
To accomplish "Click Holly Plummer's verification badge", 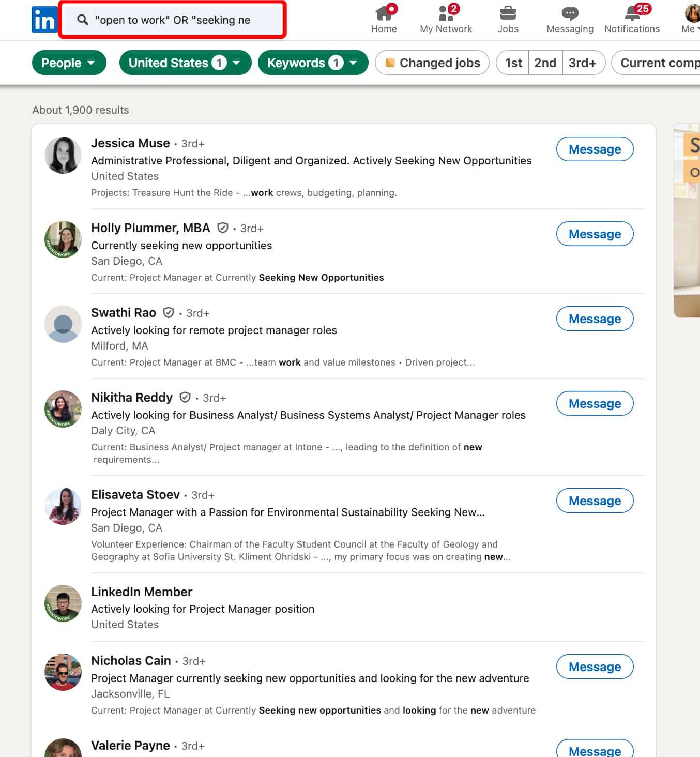I will (223, 228).
